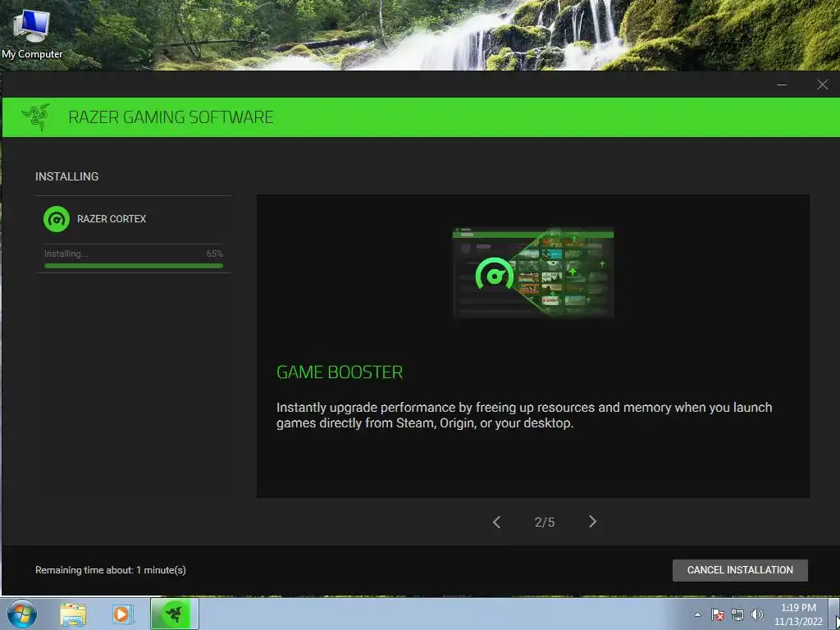Click the INSTALLING section heading
The image size is (840, 630).
(x=67, y=176)
